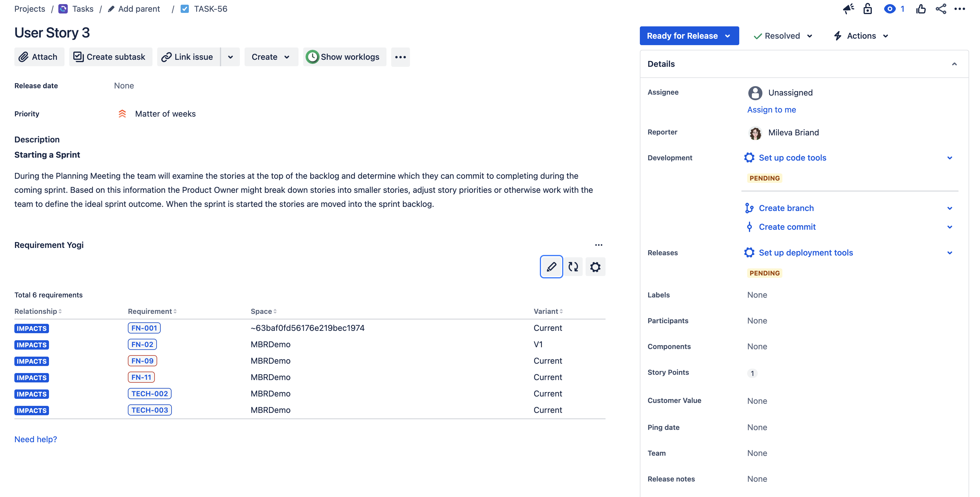Open the toolbar overflow menu

point(400,57)
